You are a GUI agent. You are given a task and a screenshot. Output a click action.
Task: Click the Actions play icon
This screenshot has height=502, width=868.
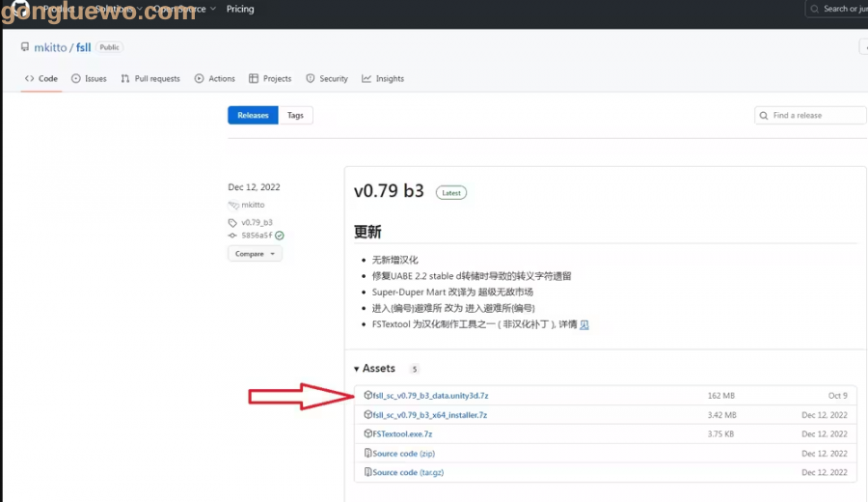click(x=199, y=79)
